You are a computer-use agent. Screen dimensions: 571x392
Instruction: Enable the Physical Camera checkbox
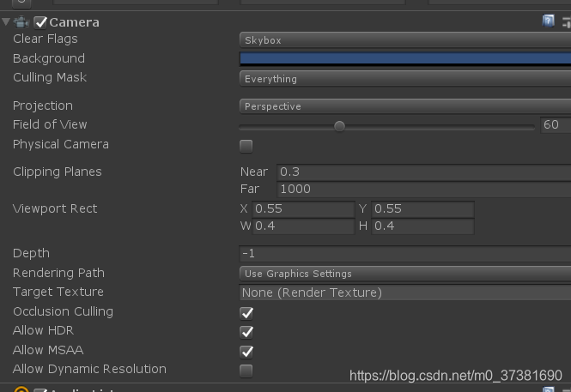pos(246,146)
